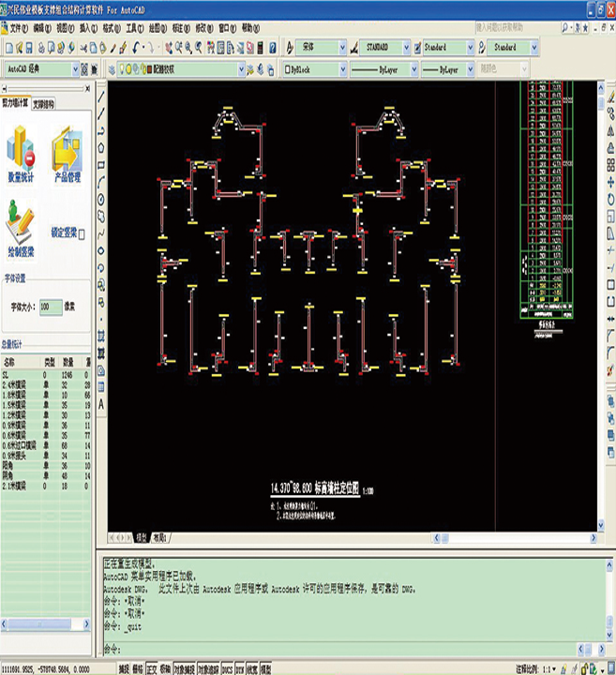Switch to the 支撑结构 tab

(x=44, y=101)
